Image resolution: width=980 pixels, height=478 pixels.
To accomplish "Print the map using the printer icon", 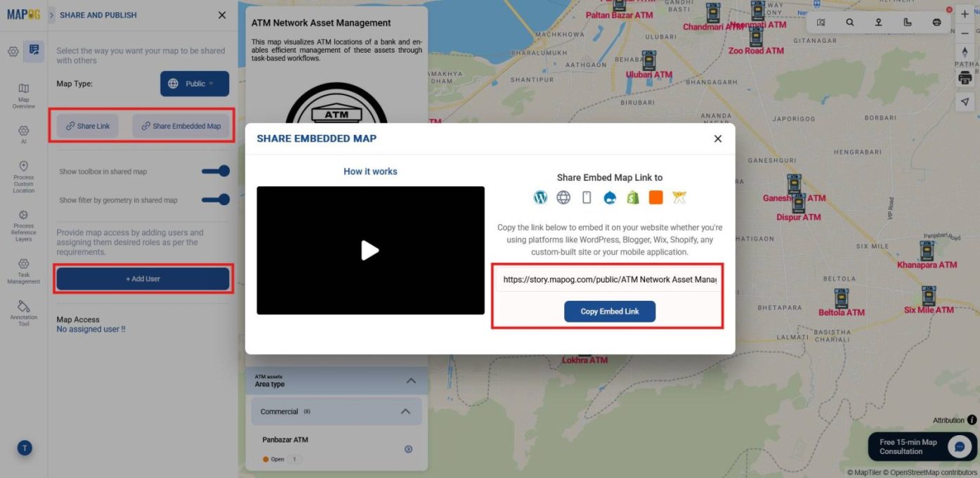I will click(965, 77).
